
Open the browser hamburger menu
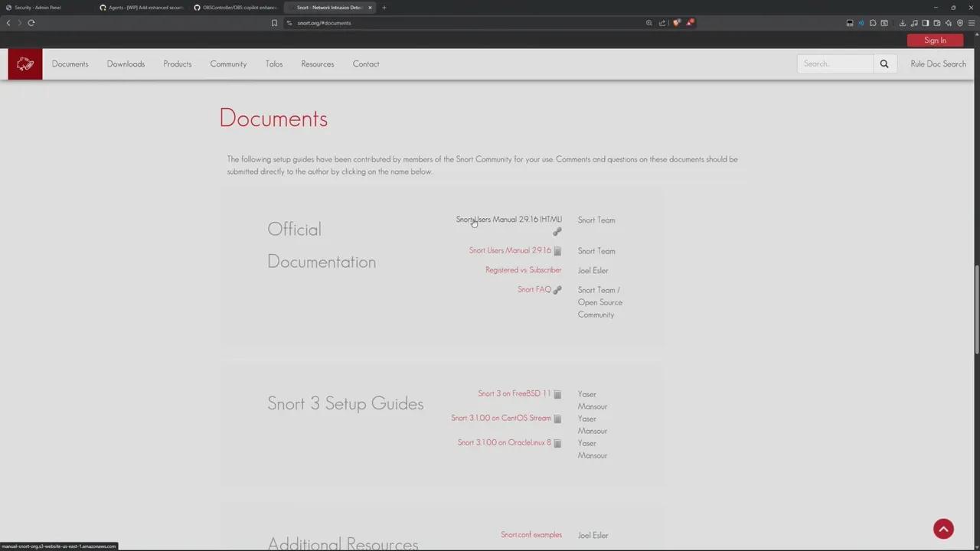click(x=972, y=23)
